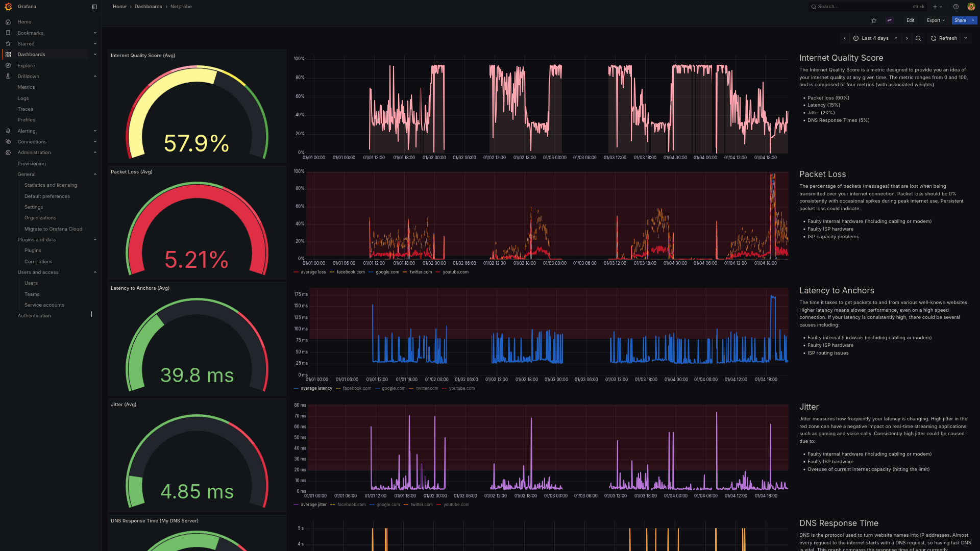Screen dimensions: 980x551
Task: Collapse the Administration section chevron
Action: (95, 153)
